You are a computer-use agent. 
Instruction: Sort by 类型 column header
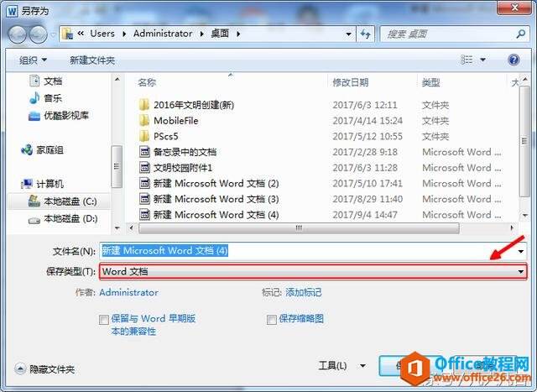[430, 82]
